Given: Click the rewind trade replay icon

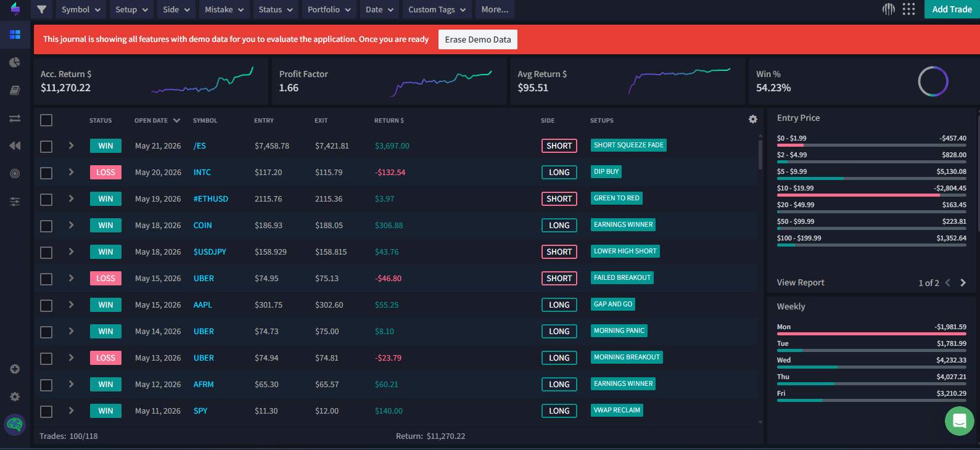Looking at the screenshot, I should [15, 145].
